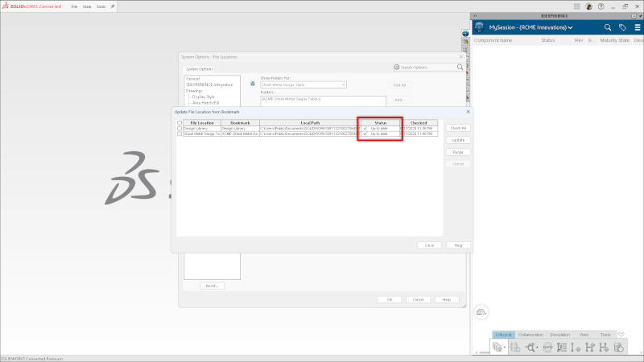
Task: Open the Show folders for dropdown
Action: tap(303, 84)
